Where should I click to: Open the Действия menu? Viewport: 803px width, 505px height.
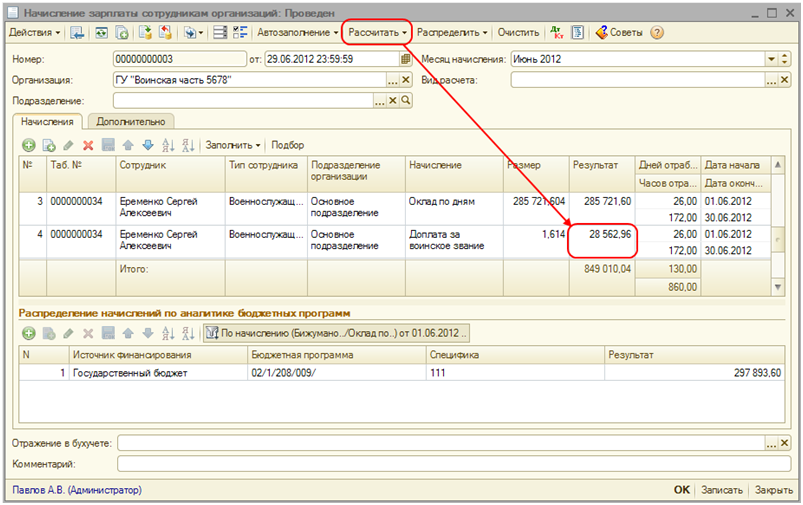tap(33, 32)
